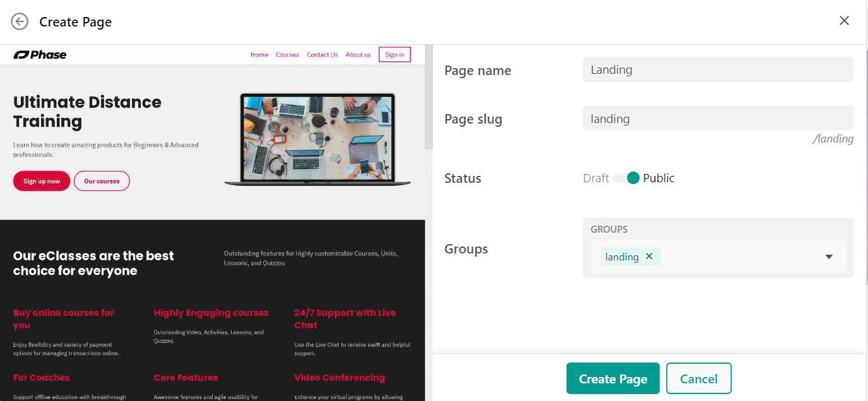Click the Our courses button
This screenshot has width=868, height=401.
(102, 181)
